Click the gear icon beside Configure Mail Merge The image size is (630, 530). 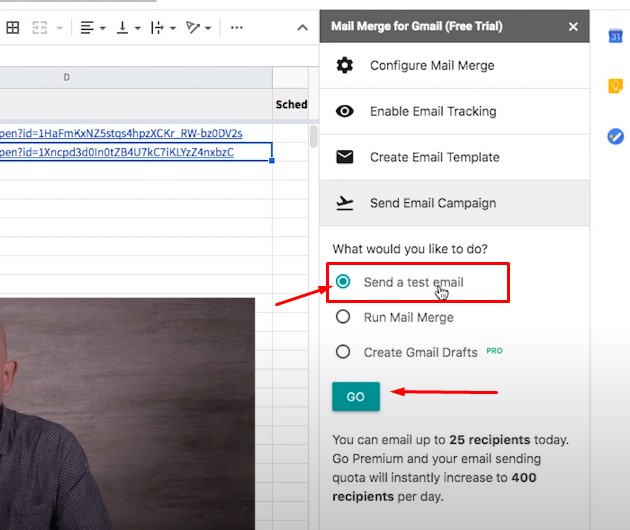click(345, 65)
